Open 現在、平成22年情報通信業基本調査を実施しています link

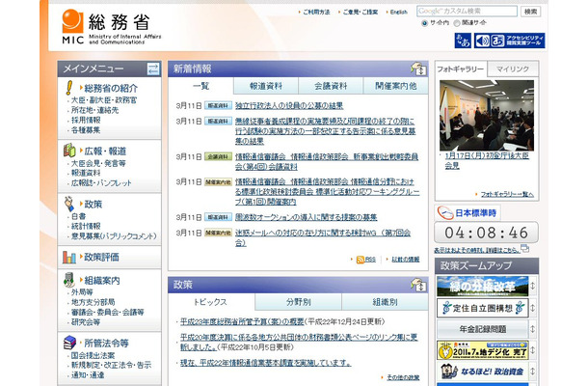click(x=266, y=363)
